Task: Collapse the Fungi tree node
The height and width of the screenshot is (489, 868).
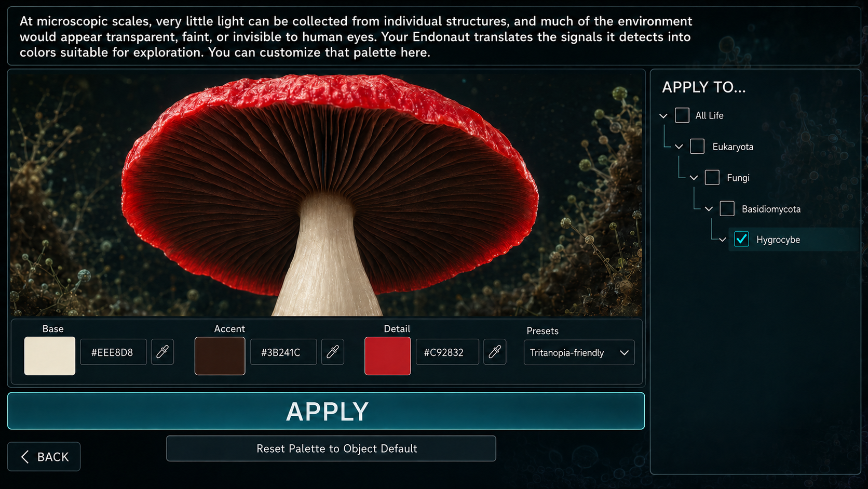Action: click(694, 178)
